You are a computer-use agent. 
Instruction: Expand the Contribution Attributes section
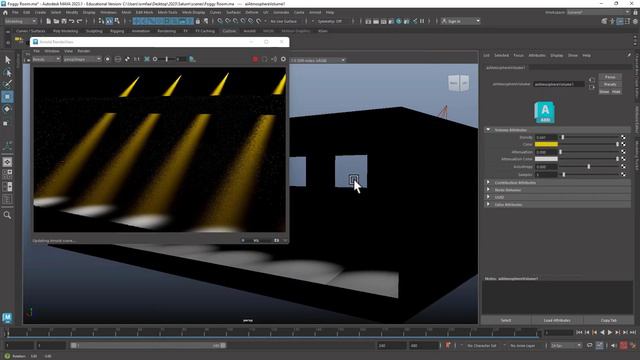click(488, 182)
